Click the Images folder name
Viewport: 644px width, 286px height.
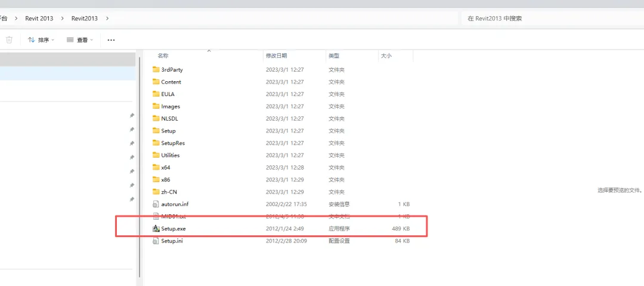tap(171, 106)
